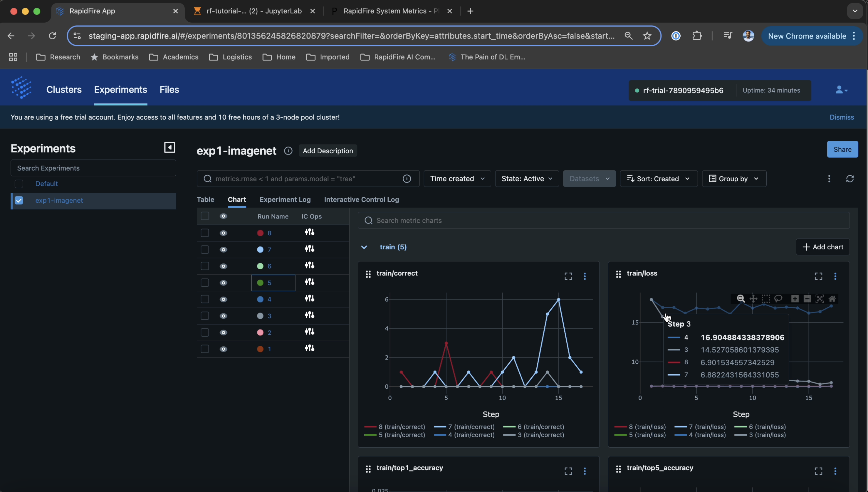Open the Sort: Created dropdown
This screenshot has width=868, height=492.
(x=659, y=179)
